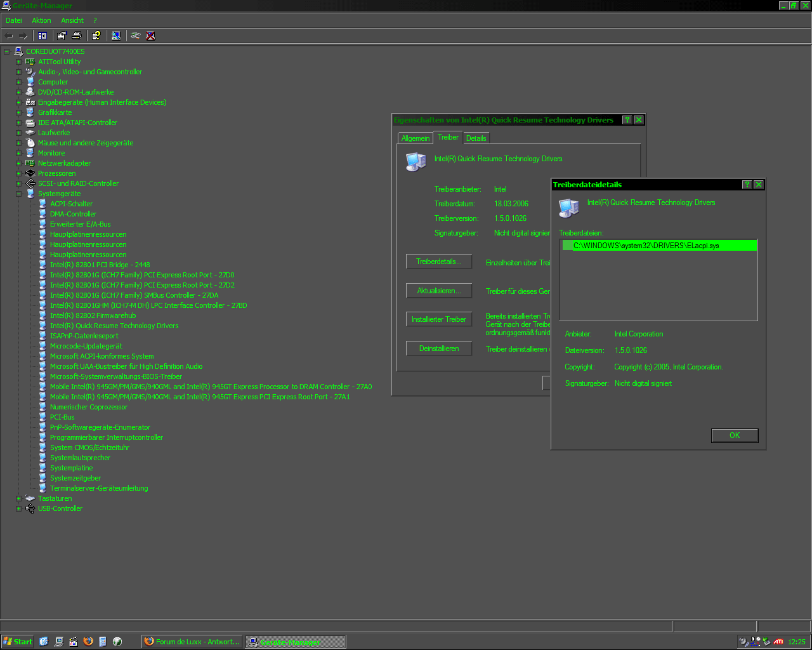Image resolution: width=812 pixels, height=650 pixels.
Task: Select the Treiber tab
Action: 448,137
